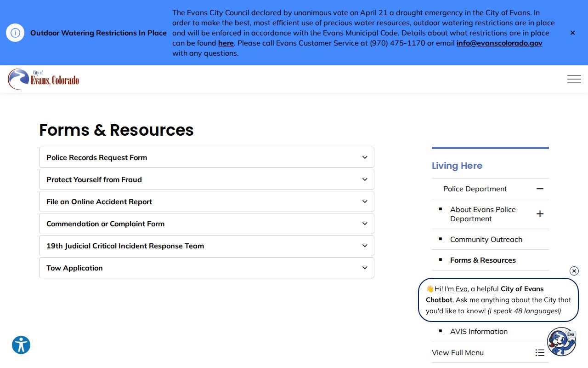
Task: Expand File an Online Accident Report
Action: pos(207,201)
